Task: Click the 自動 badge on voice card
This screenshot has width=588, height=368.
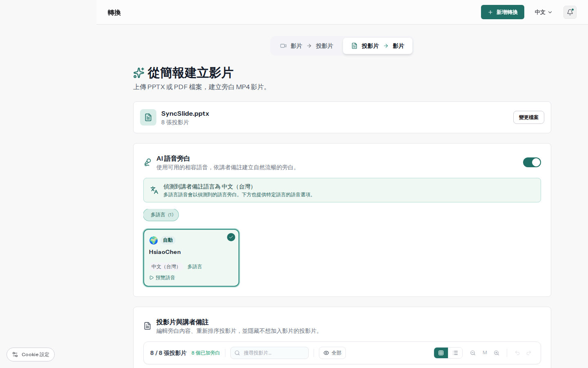Action: (168, 240)
